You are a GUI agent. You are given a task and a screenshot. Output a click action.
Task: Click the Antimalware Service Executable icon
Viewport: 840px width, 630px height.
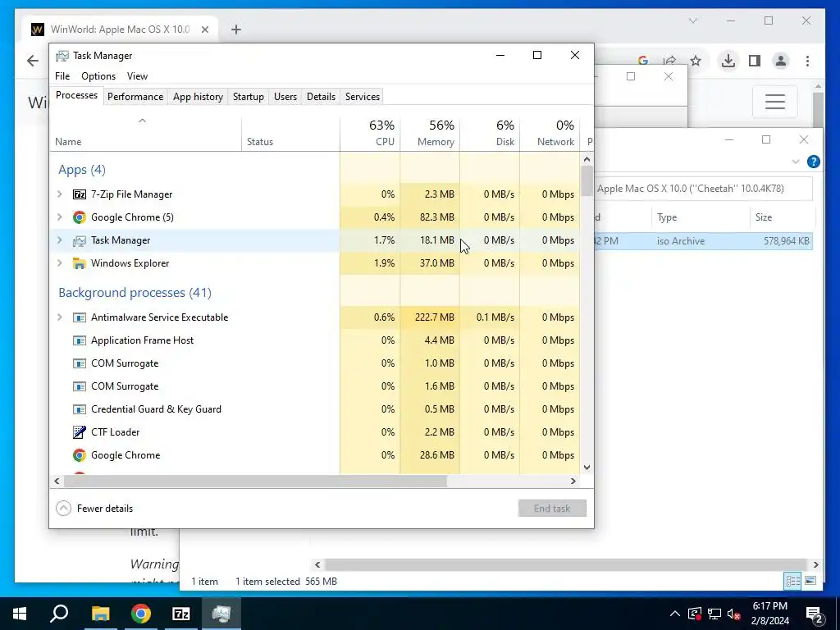click(80, 317)
